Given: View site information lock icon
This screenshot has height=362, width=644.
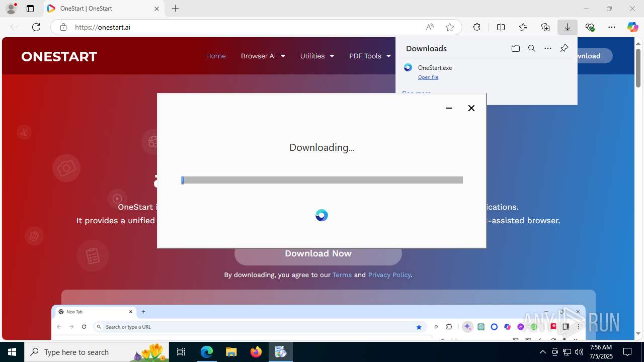Looking at the screenshot, I should (x=63, y=27).
